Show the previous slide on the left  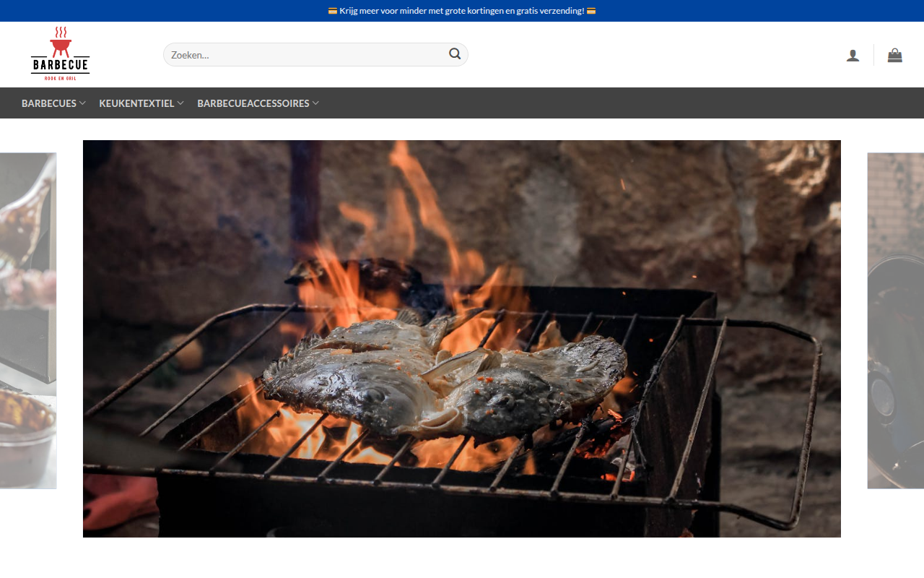(28, 321)
